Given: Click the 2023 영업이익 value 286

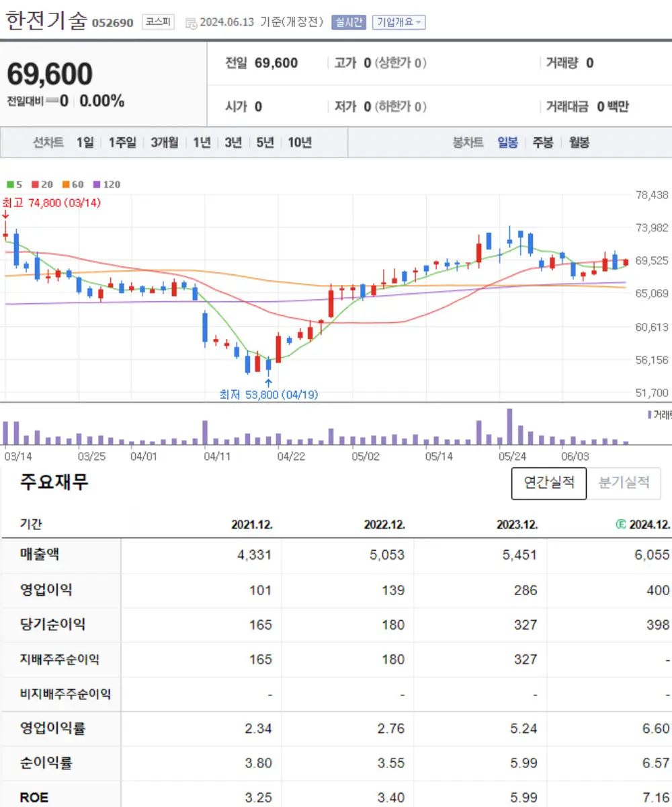Looking at the screenshot, I should click(526, 590).
